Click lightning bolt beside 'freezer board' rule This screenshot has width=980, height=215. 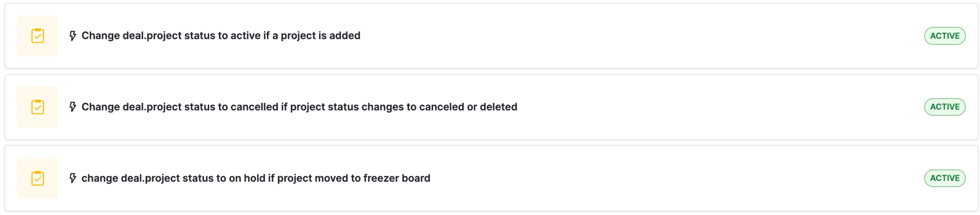[x=73, y=178]
